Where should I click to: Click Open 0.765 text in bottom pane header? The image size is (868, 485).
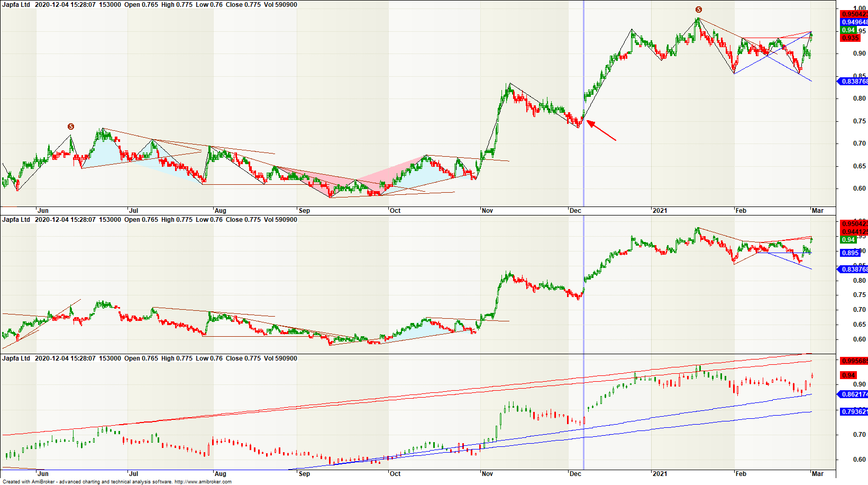(141, 358)
